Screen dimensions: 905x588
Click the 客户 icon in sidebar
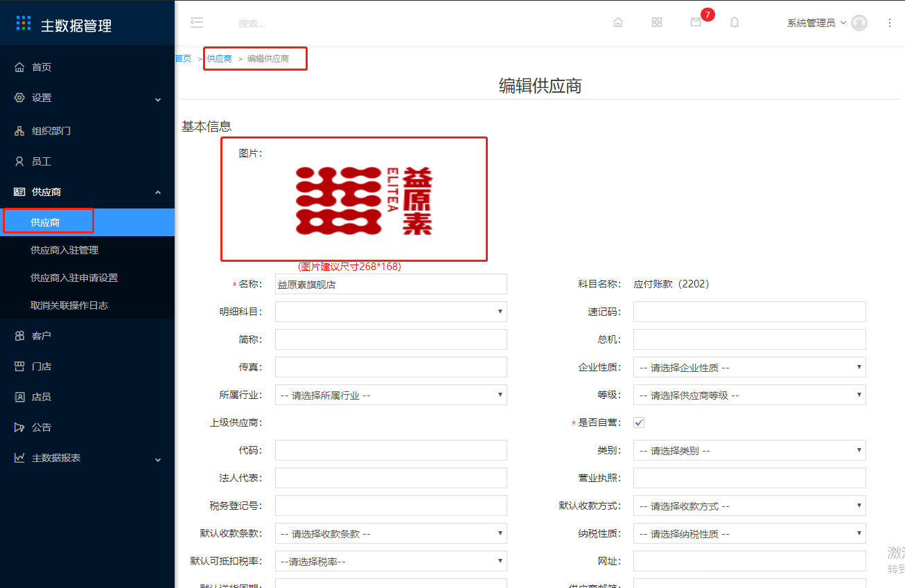click(x=19, y=336)
